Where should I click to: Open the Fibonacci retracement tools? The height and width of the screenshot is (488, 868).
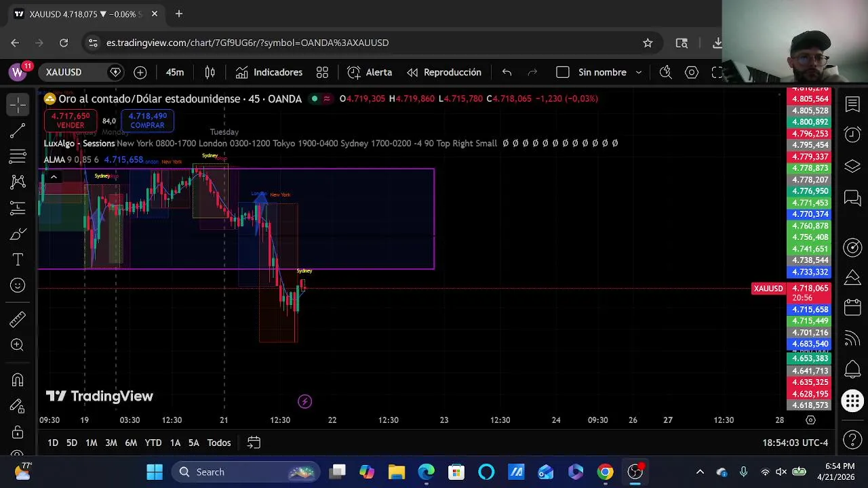click(x=18, y=157)
